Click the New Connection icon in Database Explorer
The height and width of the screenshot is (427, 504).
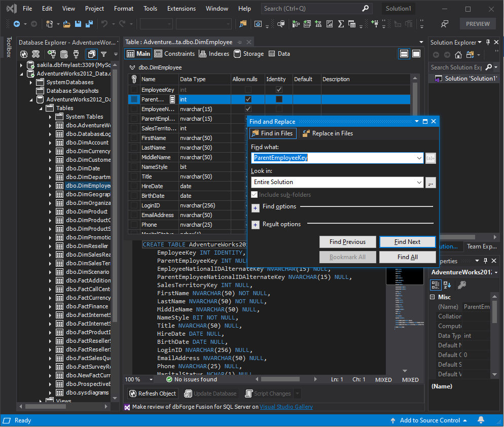[x=51, y=54]
